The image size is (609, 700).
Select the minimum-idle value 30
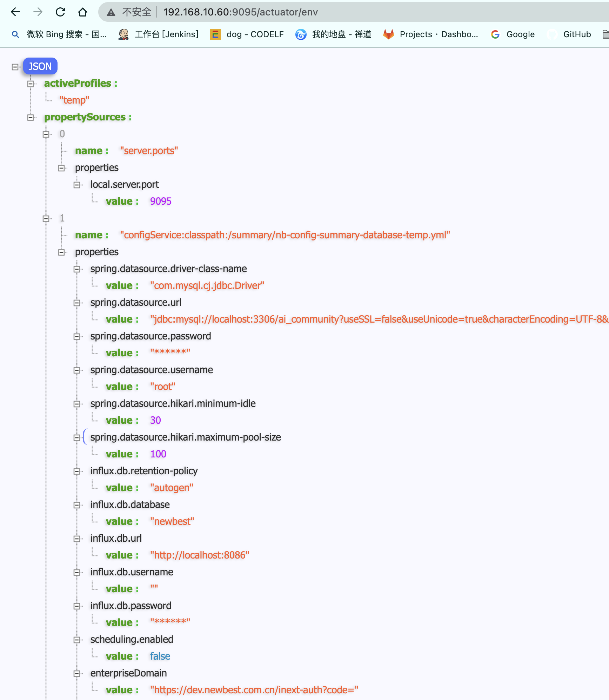[x=155, y=420]
